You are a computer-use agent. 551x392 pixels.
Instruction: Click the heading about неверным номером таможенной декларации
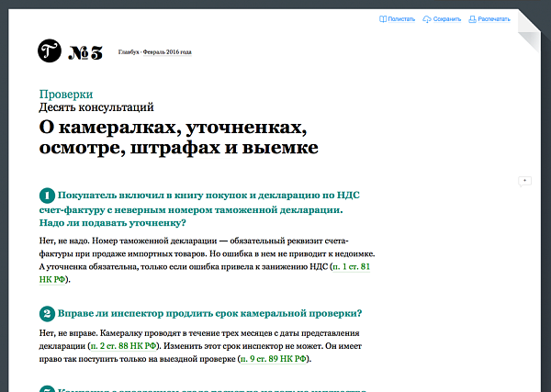199,209
